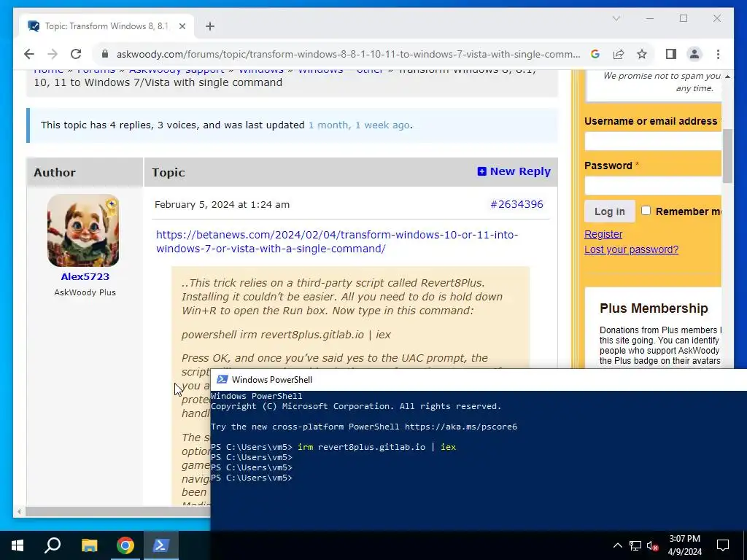The image size is (747, 560).
Task: Tick the Remember me checkbox
Action: [646, 210]
